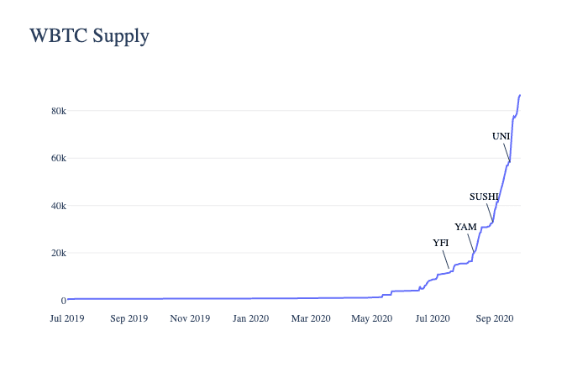Viewport: 588px width, 378px height.
Task: Click the WBTC Supply chart title
Action: pos(89,36)
